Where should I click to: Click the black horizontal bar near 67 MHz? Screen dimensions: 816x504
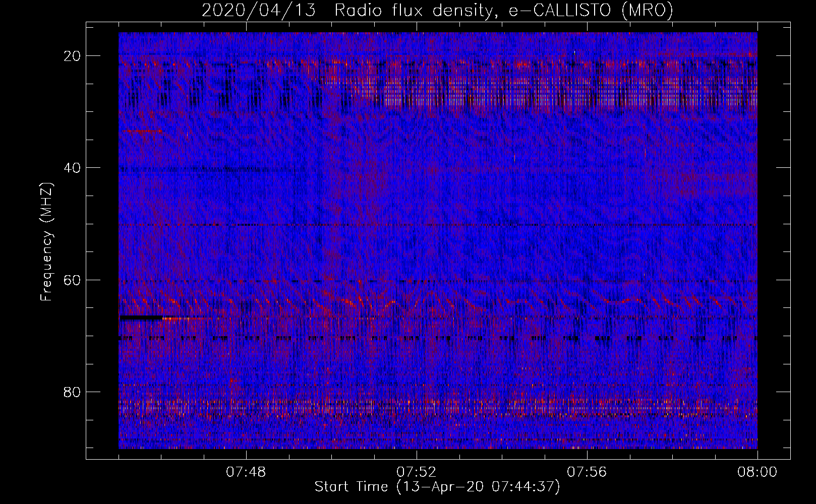pos(141,318)
